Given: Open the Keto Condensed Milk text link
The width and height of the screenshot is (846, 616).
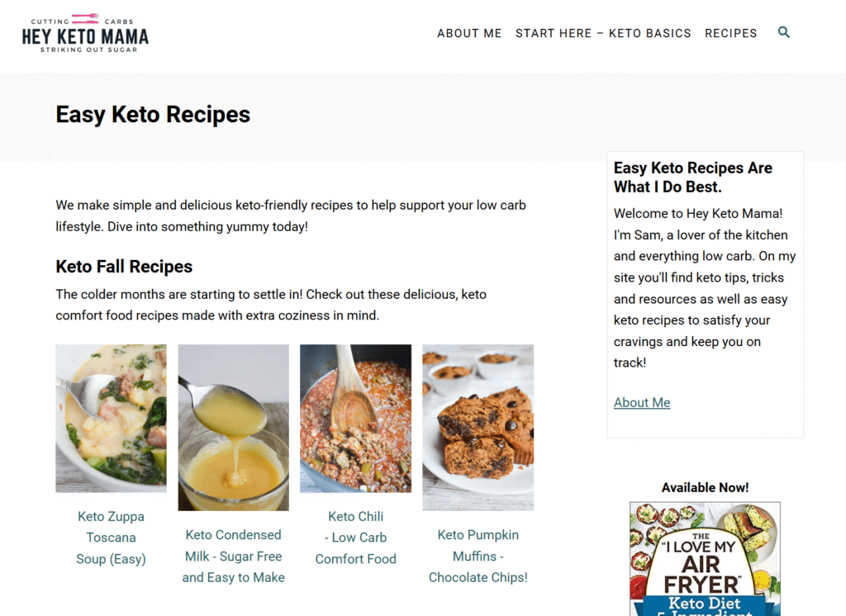Looking at the screenshot, I should tap(233, 556).
